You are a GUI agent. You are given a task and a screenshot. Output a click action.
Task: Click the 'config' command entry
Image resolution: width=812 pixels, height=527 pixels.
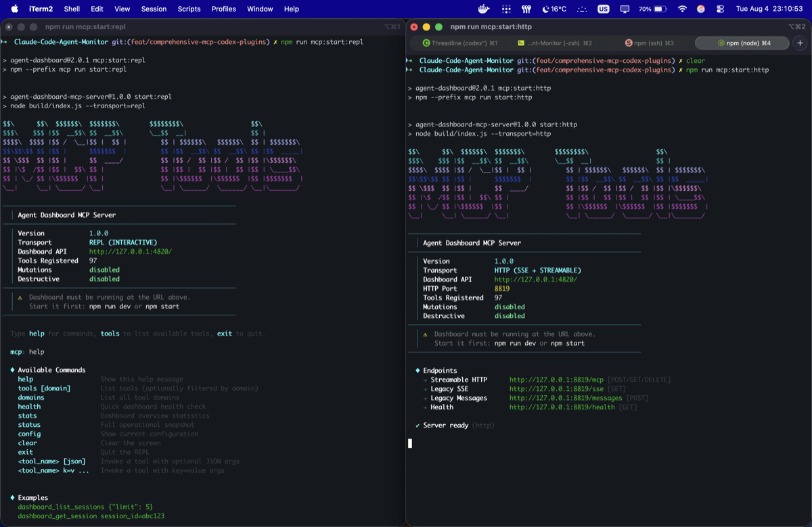[x=29, y=434]
